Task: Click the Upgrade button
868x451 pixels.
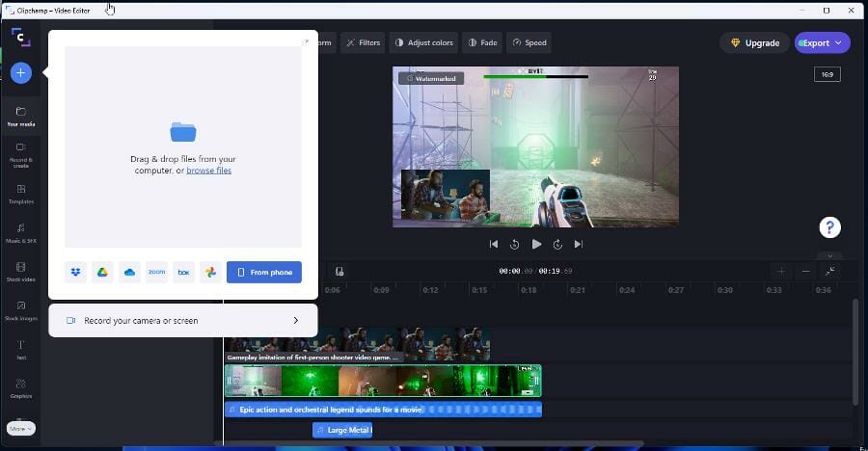Action: tap(754, 43)
